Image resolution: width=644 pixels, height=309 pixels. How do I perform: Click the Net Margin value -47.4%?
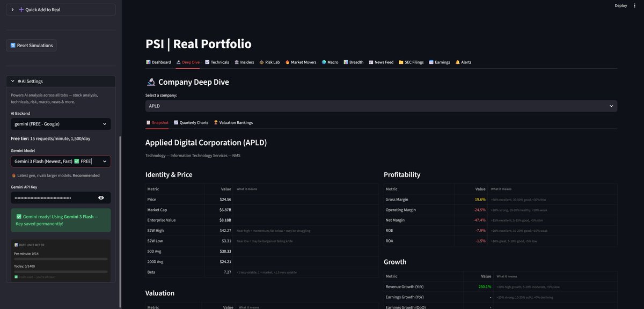pyautogui.click(x=479, y=220)
